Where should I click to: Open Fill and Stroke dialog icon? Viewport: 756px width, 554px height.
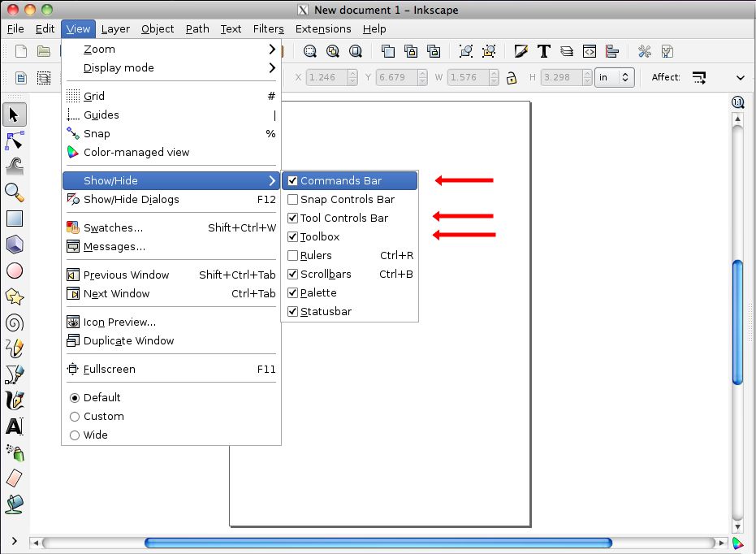click(x=521, y=51)
